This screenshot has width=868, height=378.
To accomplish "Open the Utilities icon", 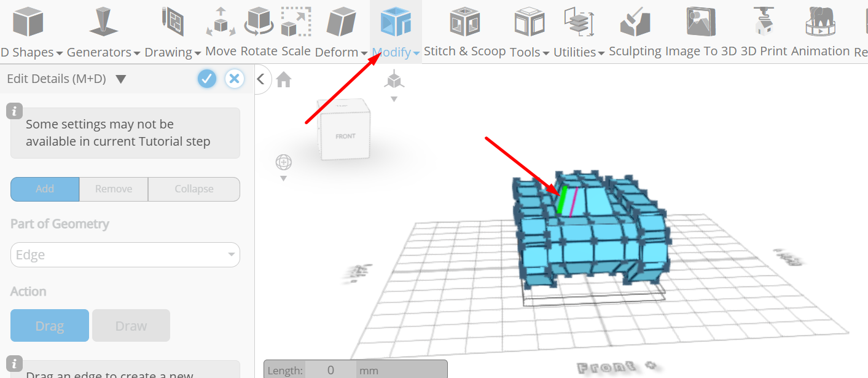I will click(579, 22).
